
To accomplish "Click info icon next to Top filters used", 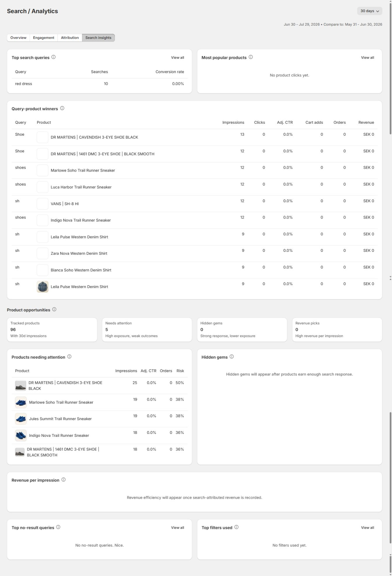I will (236, 527).
